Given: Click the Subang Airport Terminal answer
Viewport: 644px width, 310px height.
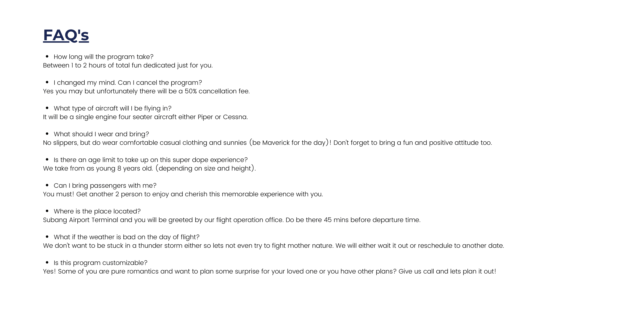Looking at the screenshot, I should pos(232,220).
